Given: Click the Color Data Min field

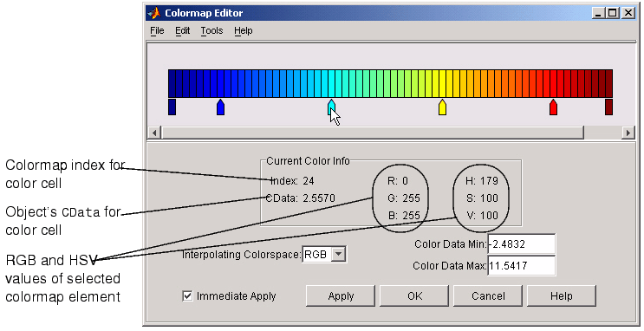Looking at the screenshot, I should [x=521, y=244].
